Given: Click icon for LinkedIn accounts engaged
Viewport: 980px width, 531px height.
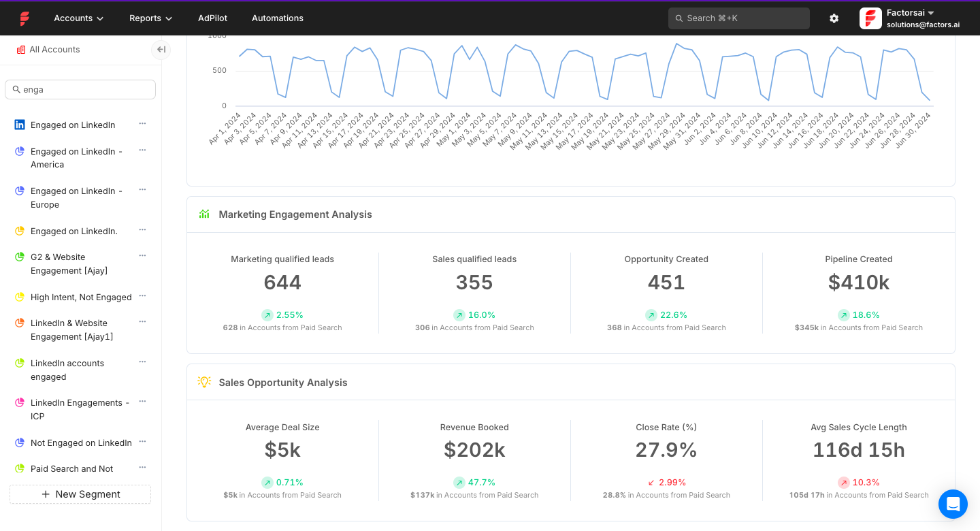Looking at the screenshot, I should (x=20, y=364).
